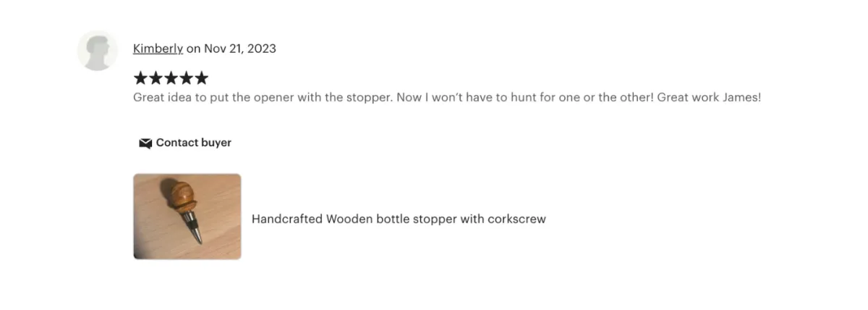Click the fifth and last rating star

201,77
